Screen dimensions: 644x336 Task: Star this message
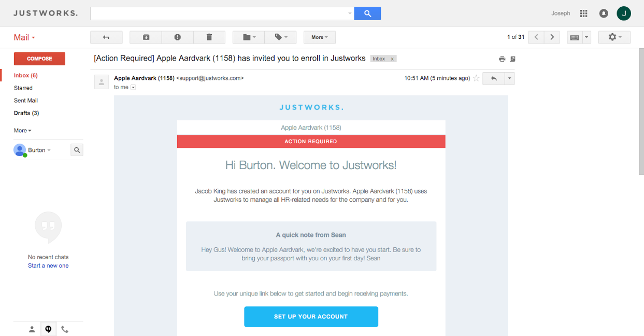(x=476, y=78)
